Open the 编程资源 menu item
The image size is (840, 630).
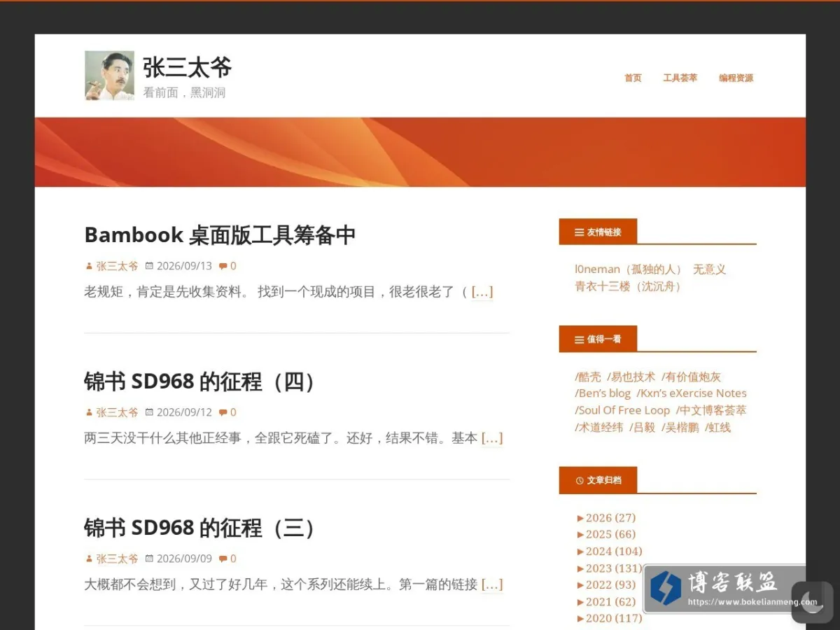(x=736, y=78)
